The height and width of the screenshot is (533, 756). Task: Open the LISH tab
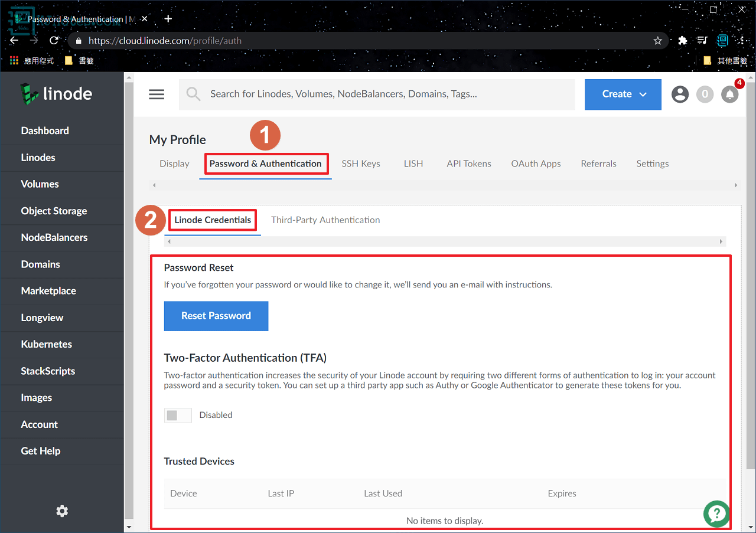pyautogui.click(x=413, y=164)
